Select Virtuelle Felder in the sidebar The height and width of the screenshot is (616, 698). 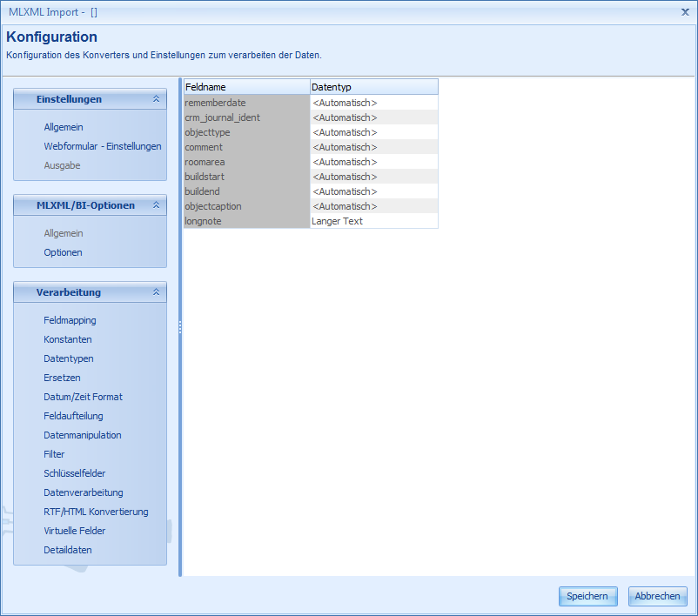(75, 531)
